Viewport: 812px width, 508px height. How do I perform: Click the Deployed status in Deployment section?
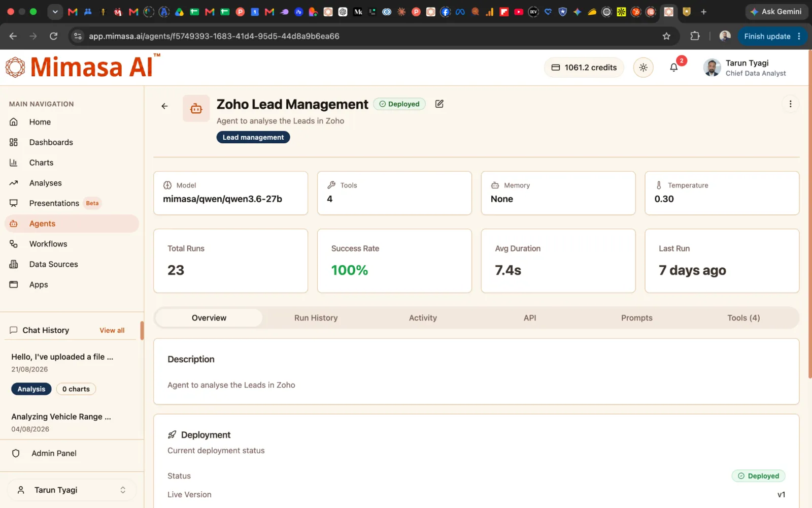coord(758,476)
